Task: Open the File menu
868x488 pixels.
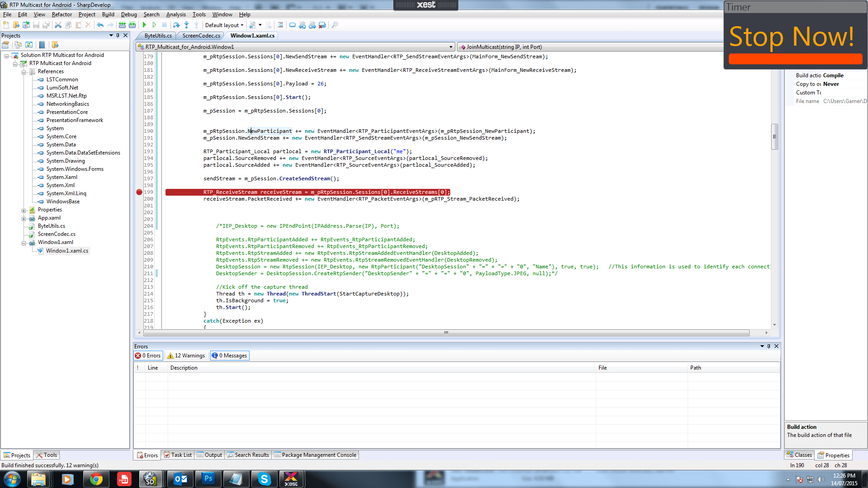Action: pos(7,14)
